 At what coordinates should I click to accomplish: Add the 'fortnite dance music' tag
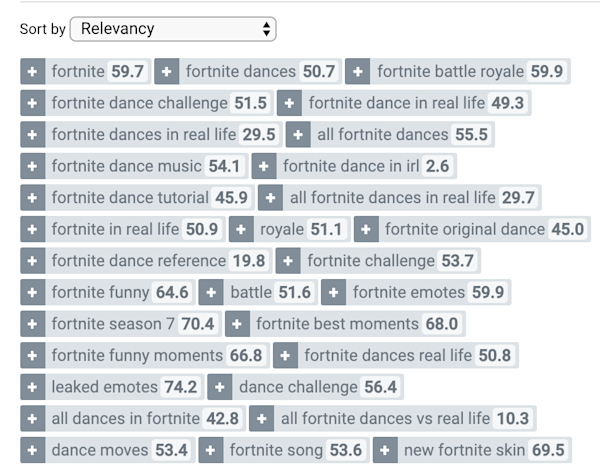point(33,166)
